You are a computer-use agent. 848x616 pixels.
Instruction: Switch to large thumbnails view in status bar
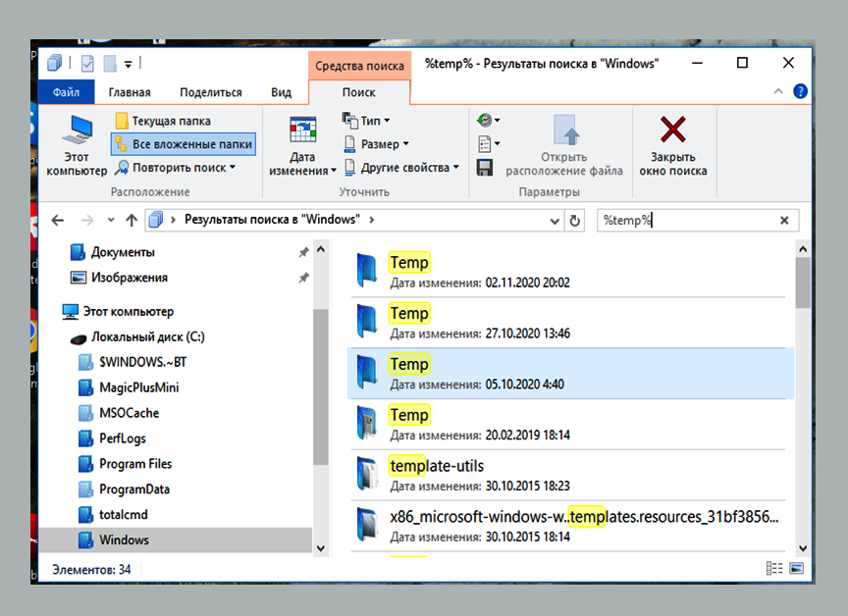point(796,569)
